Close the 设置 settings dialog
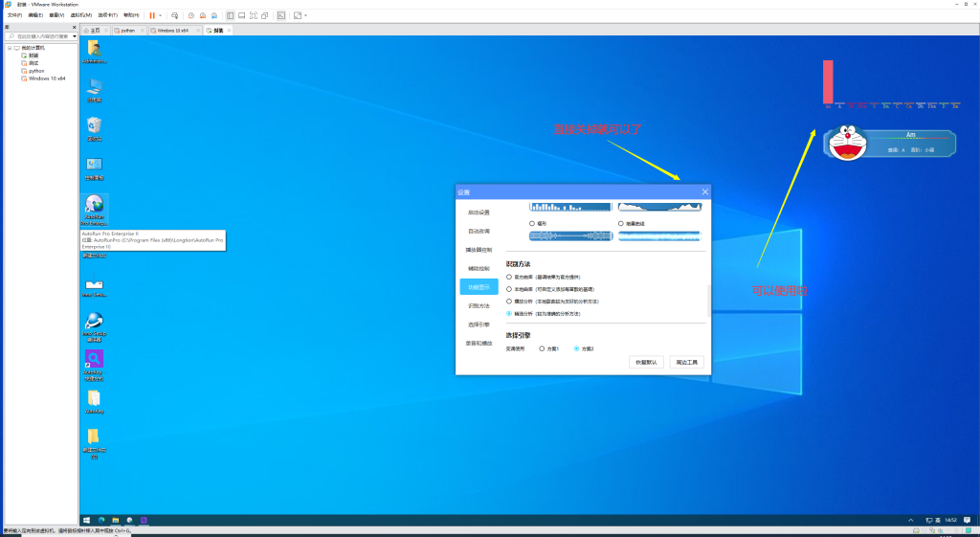Viewport: 980px width, 537px height. [705, 191]
